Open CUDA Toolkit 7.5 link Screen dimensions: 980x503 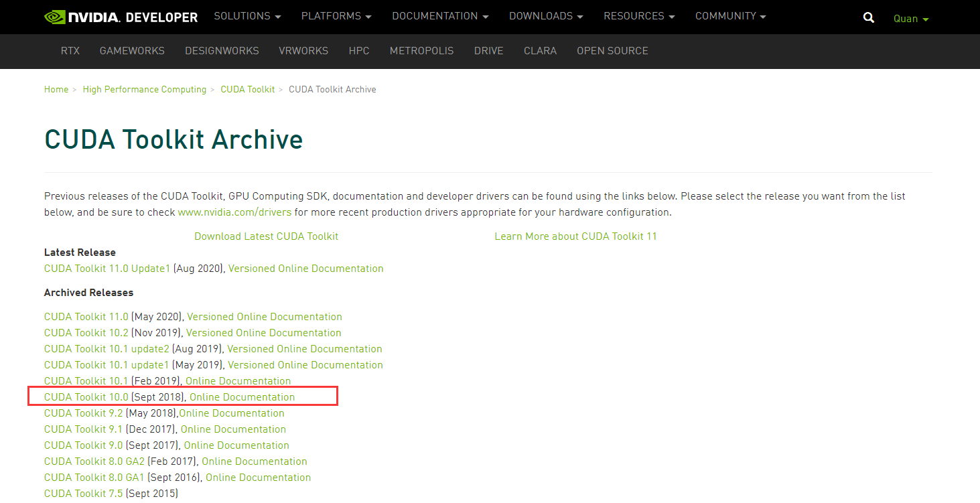(x=83, y=494)
